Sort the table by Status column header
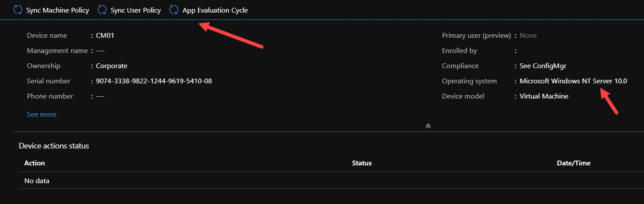Screen dimensions: 644x204 362,163
